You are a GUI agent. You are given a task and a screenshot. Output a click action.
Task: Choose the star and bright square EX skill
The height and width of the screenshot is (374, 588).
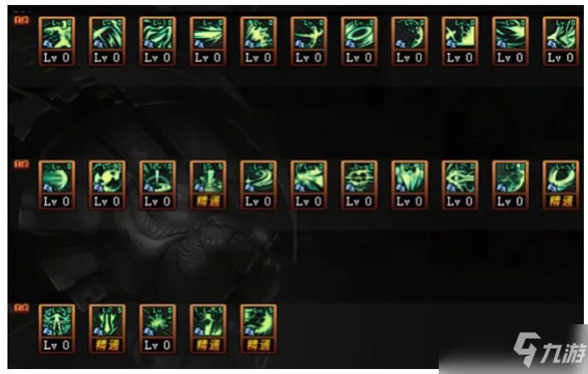[x=460, y=41]
